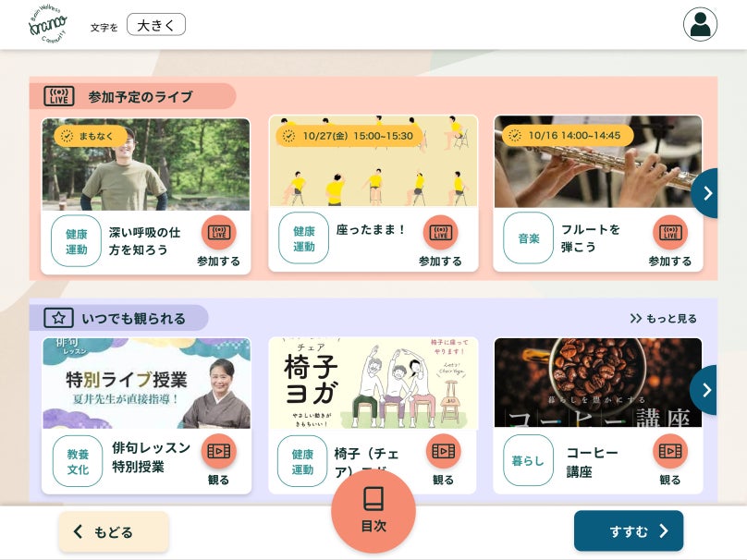Open the user profile icon
Image resolution: width=747 pixels, height=560 pixels.
700,24
